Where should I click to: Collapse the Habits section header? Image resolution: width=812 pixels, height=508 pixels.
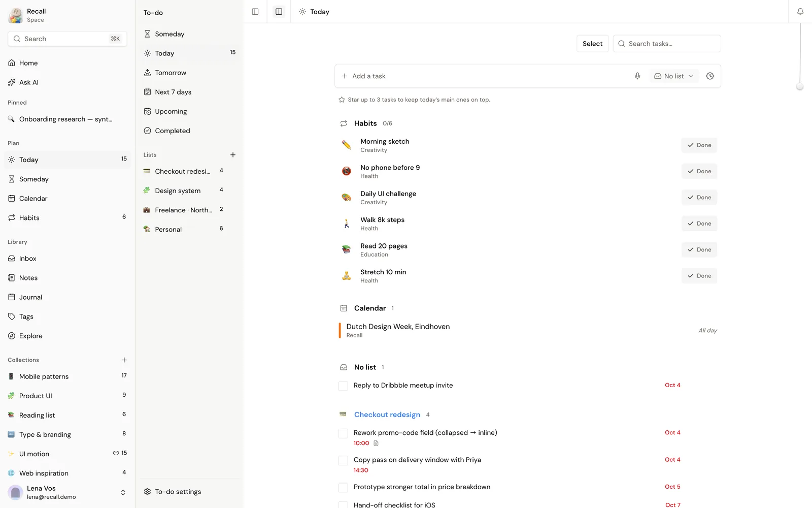coord(365,123)
